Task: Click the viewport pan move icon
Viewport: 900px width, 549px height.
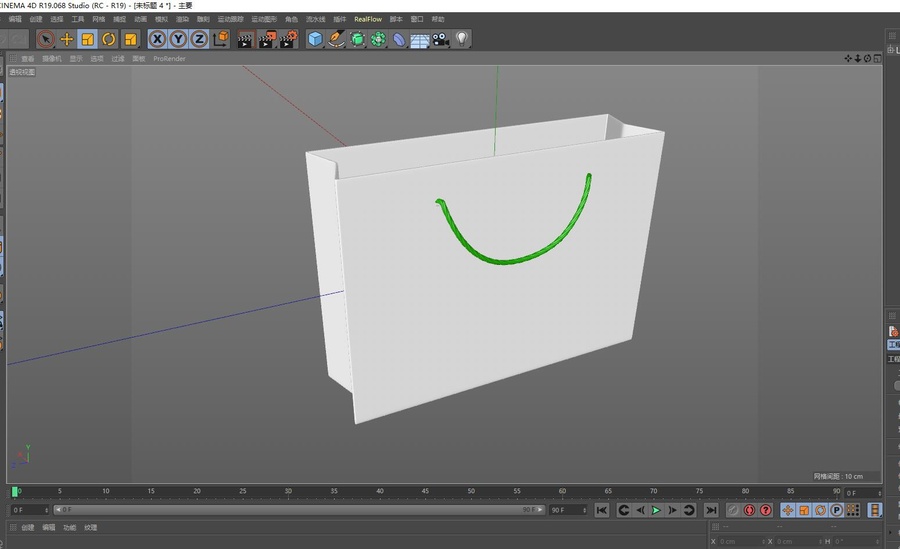Action: point(848,59)
